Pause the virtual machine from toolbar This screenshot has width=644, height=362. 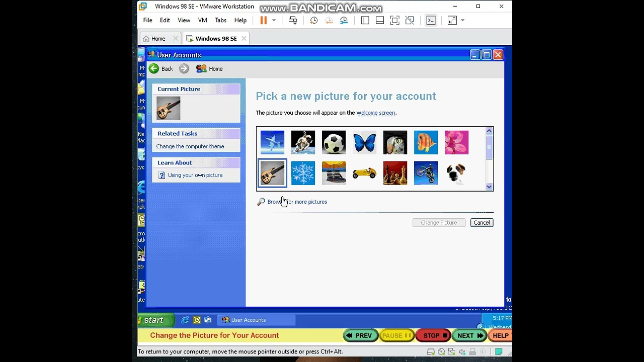[x=263, y=20]
